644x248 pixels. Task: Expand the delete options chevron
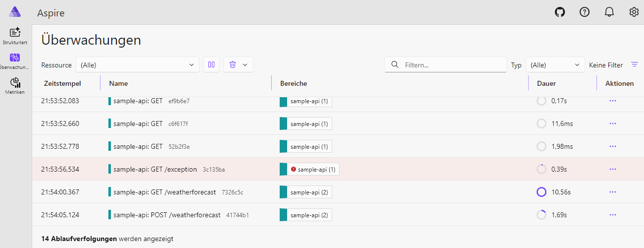[245, 64]
